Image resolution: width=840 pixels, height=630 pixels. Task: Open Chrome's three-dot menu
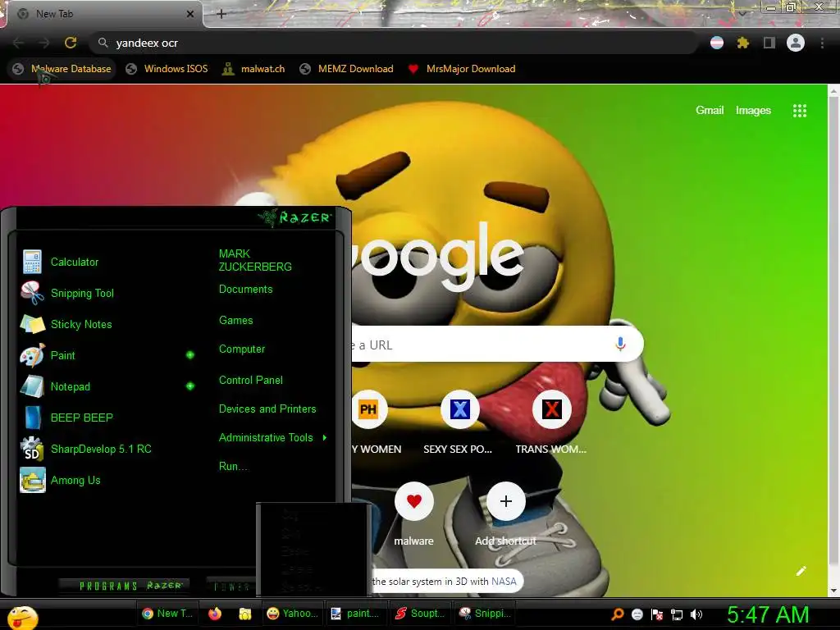pyautogui.click(x=822, y=43)
